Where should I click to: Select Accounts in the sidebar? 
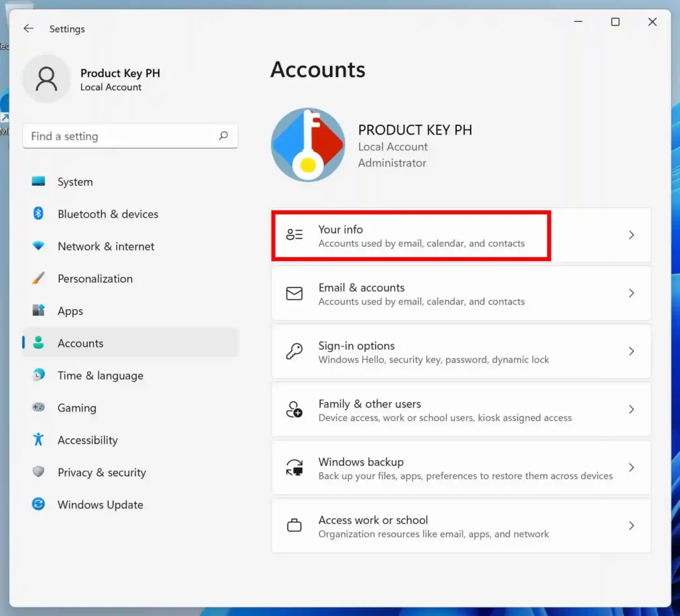tap(130, 343)
